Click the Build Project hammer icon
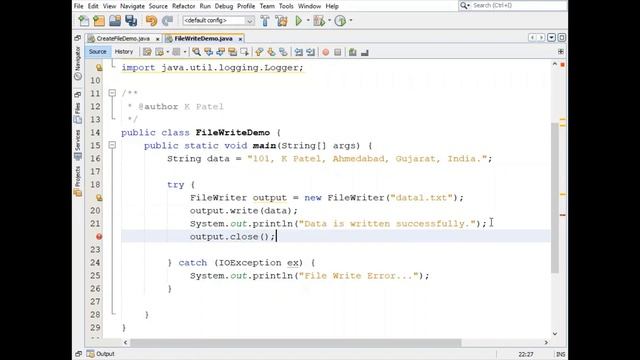This screenshot has height=360, width=640. click(265, 20)
